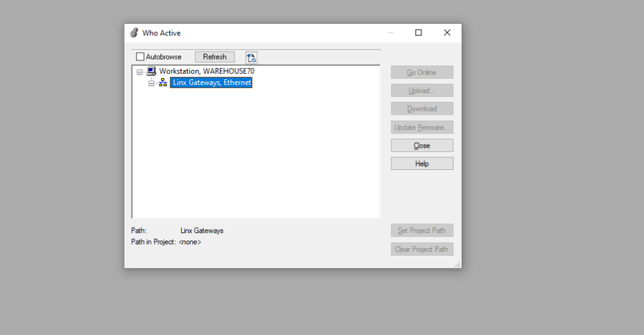Open Update Firmware... dialog
The height and width of the screenshot is (335, 644).
[421, 127]
